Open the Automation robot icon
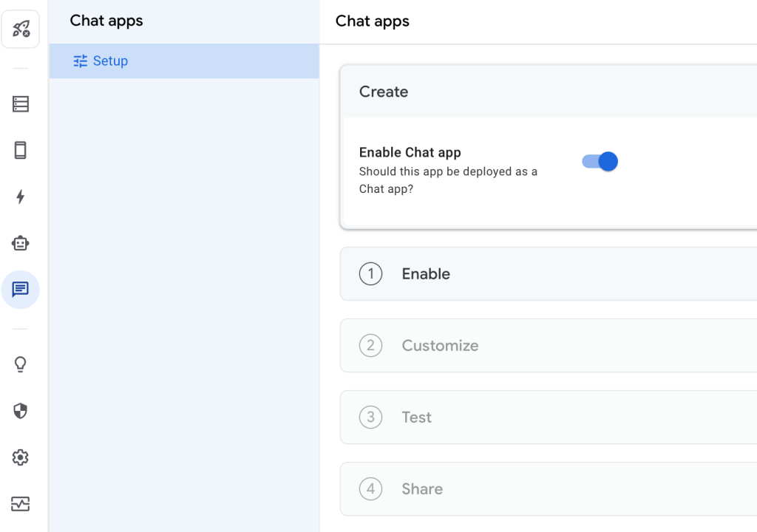This screenshot has height=532, width=757. pyautogui.click(x=21, y=243)
